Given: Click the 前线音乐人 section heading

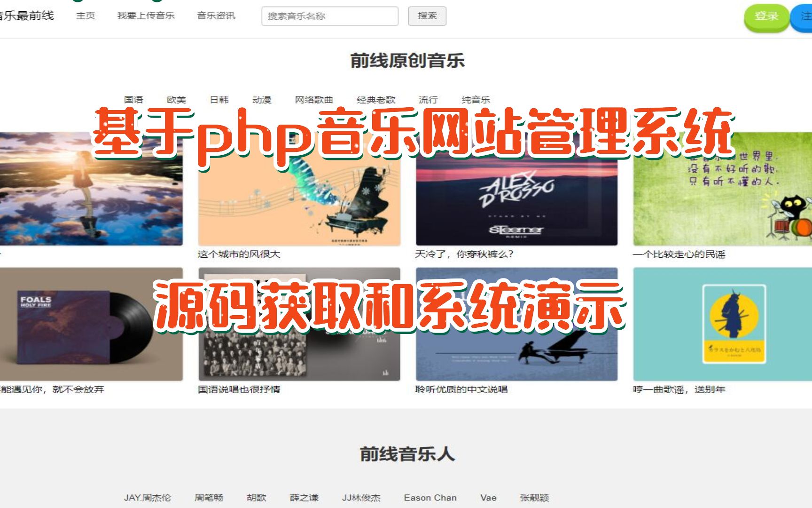Looking at the screenshot, I should coord(407,454).
